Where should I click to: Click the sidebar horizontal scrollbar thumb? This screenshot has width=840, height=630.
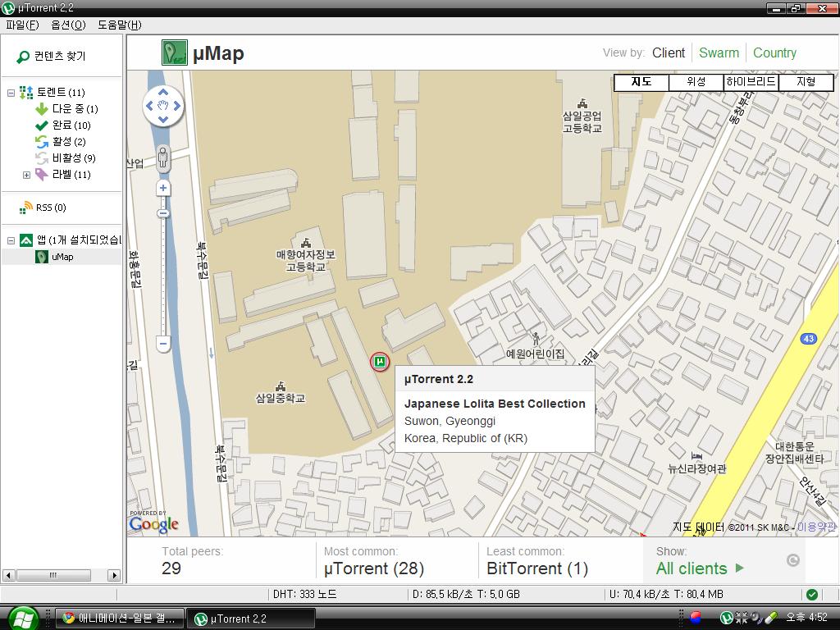[53, 575]
